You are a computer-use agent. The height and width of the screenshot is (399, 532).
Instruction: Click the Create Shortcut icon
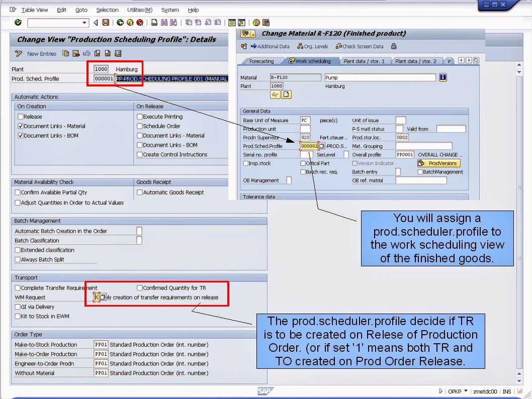tap(241, 23)
